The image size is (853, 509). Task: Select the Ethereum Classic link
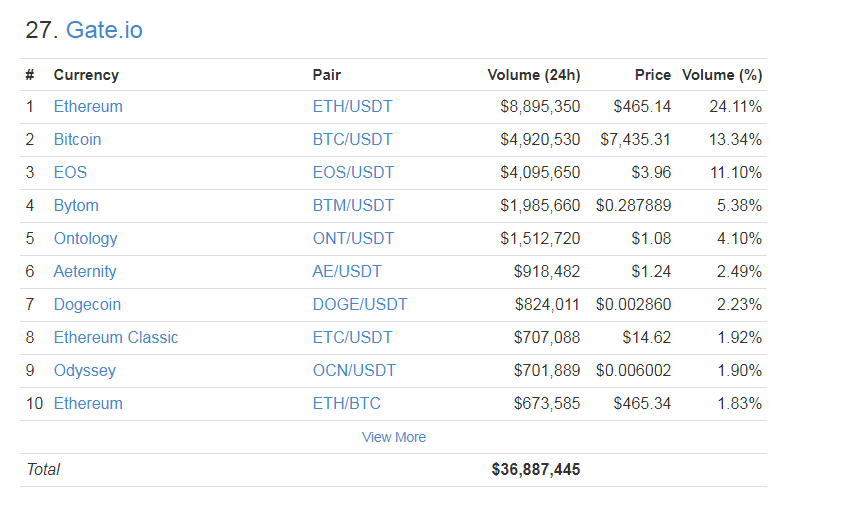[116, 337]
